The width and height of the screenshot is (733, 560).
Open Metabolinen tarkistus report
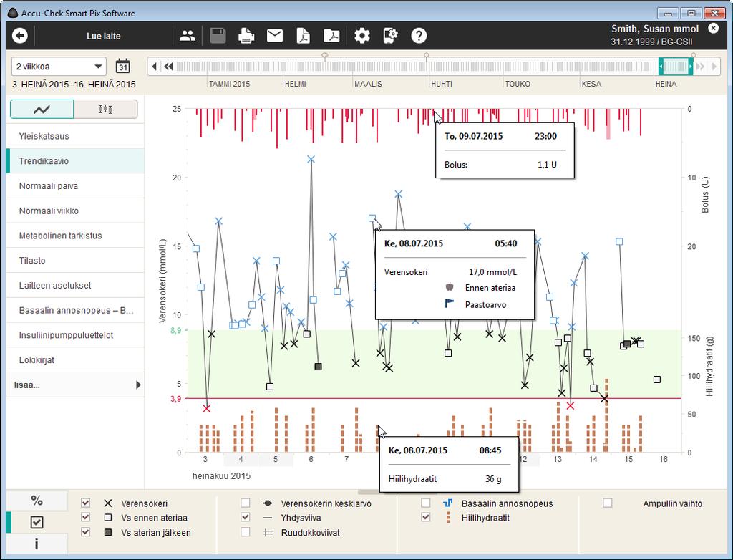pyautogui.click(x=74, y=236)
